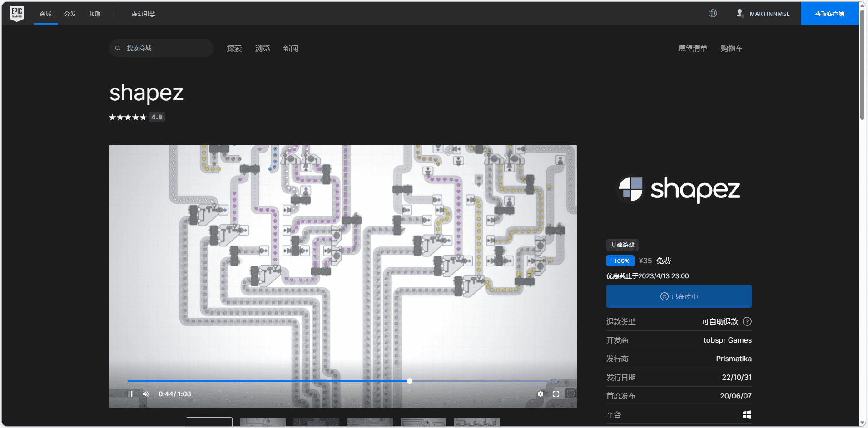
Task: Click the video progress slider handle
Action: tap(410, 381)
